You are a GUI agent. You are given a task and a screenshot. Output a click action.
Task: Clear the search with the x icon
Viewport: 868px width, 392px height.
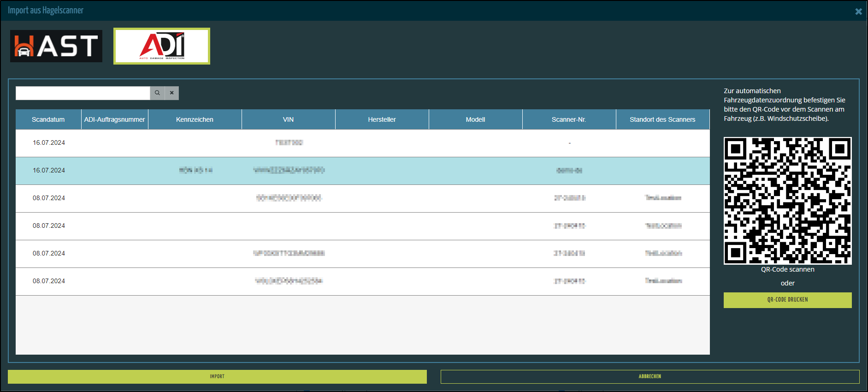(x=172, y=93)
